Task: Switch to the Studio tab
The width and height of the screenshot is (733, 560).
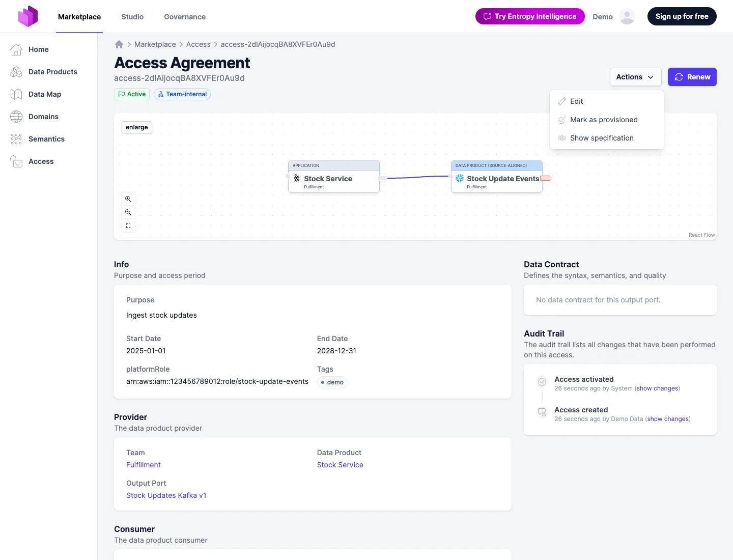Action: (132, 17)
